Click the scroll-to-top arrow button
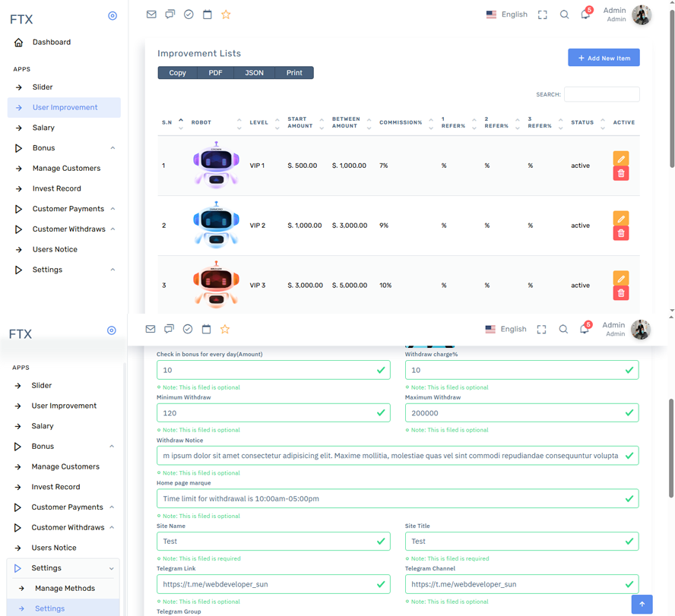This screenshot has height=616, width=675. [642, 604]
